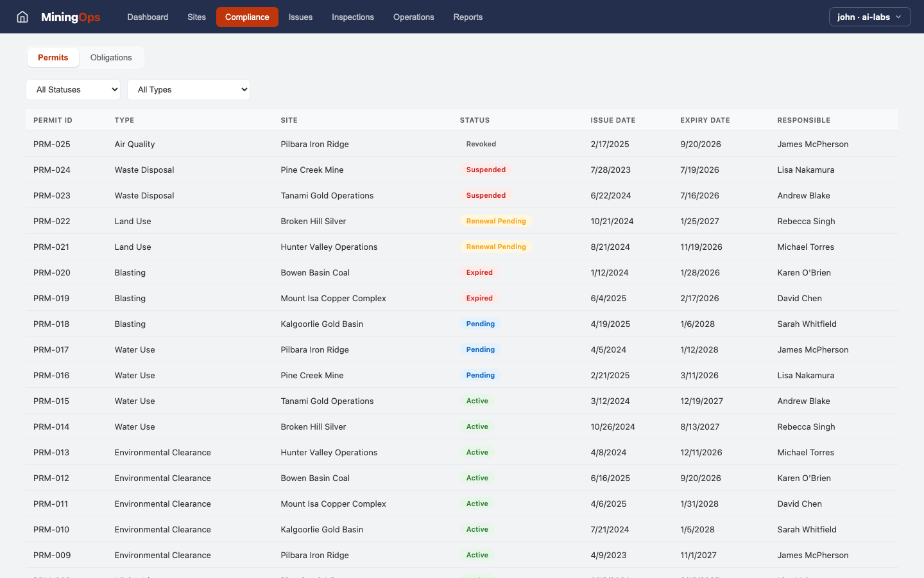Select the Permits tab
This screenshot has height=578, width=924.
(x=53, y=57)
